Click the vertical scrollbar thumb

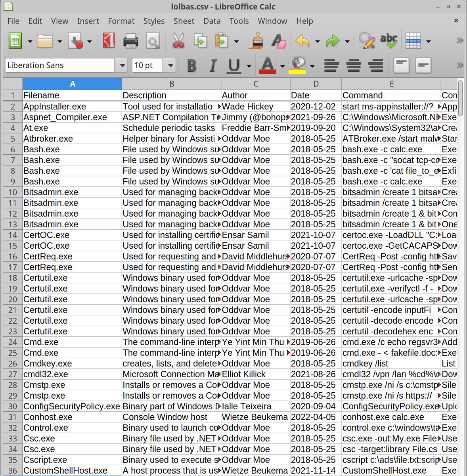click(x=460, y=98)
